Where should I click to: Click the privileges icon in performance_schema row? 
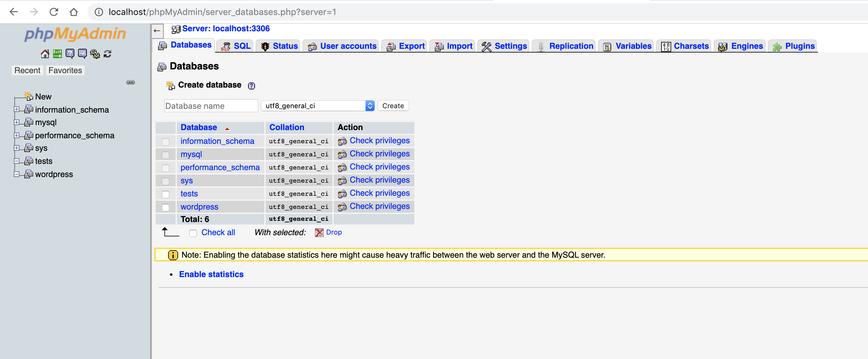pos(342,167)
